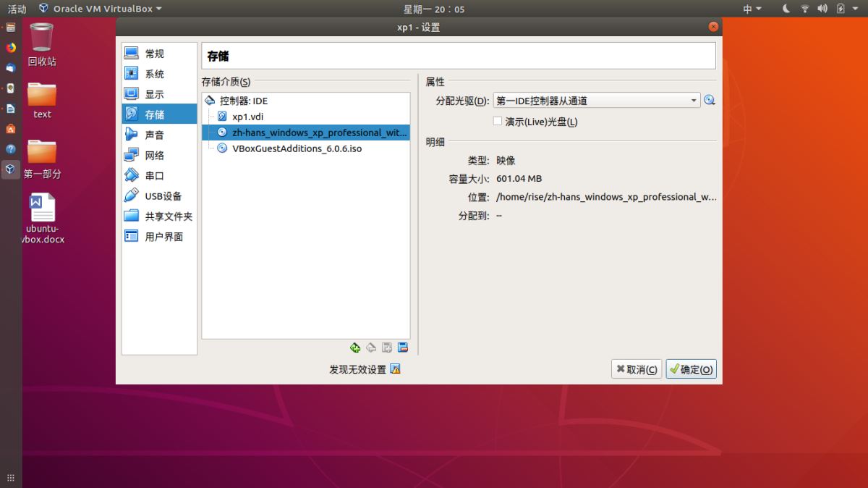Viewport: 868px width, 488px height.
Task: Select zh-hans_windows_xp_professional ISO entry
Action: click(x=306, y=132)
